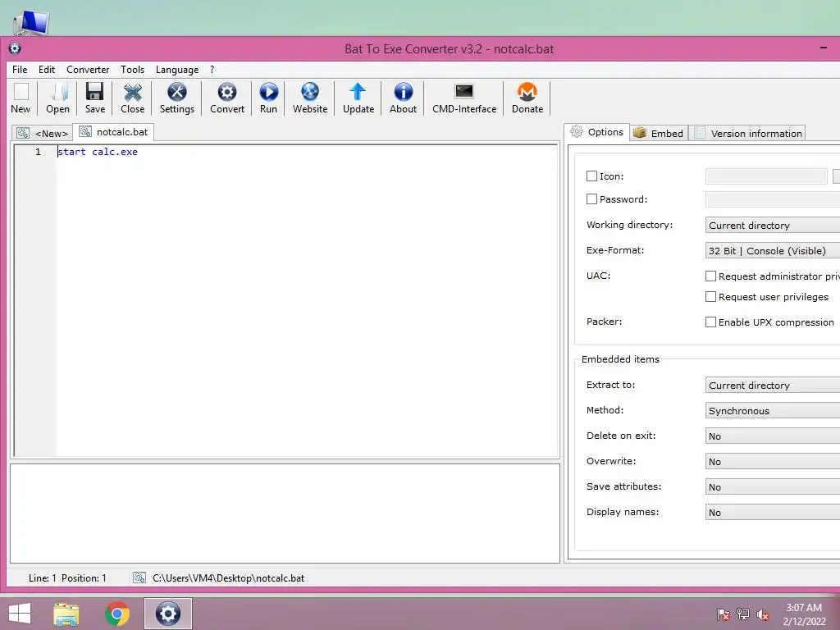
Task: Click Bat To Exe Converter taskbar button
Action: [167, 614]
